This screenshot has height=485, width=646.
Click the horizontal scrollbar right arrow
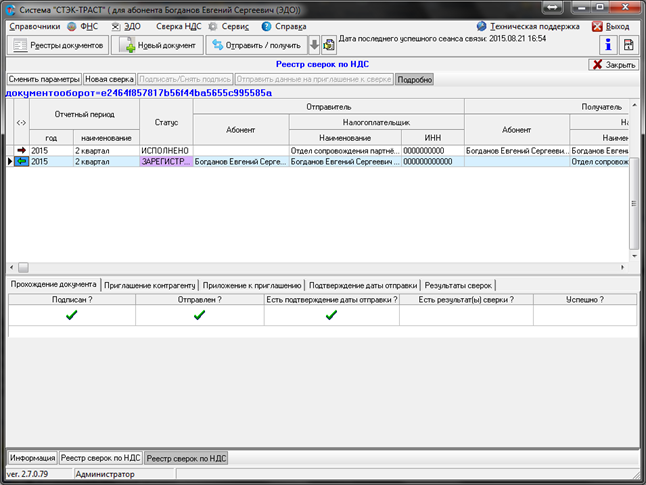[x=623, y=267]
